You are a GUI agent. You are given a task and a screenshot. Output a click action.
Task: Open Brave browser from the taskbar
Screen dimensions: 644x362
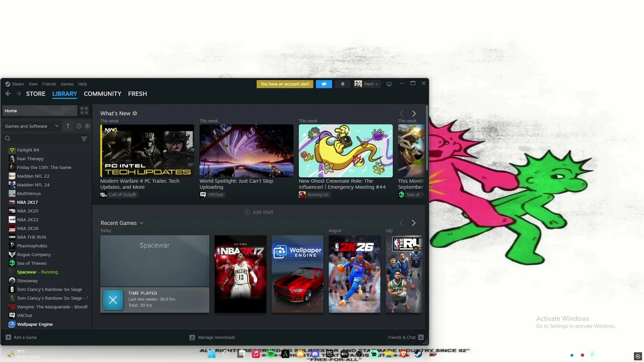(404, 354)
